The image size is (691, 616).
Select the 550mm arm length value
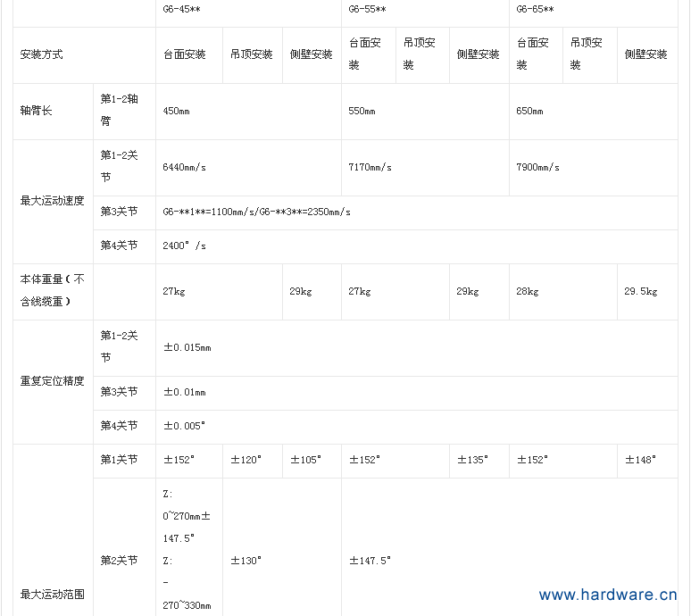(362, 112)
